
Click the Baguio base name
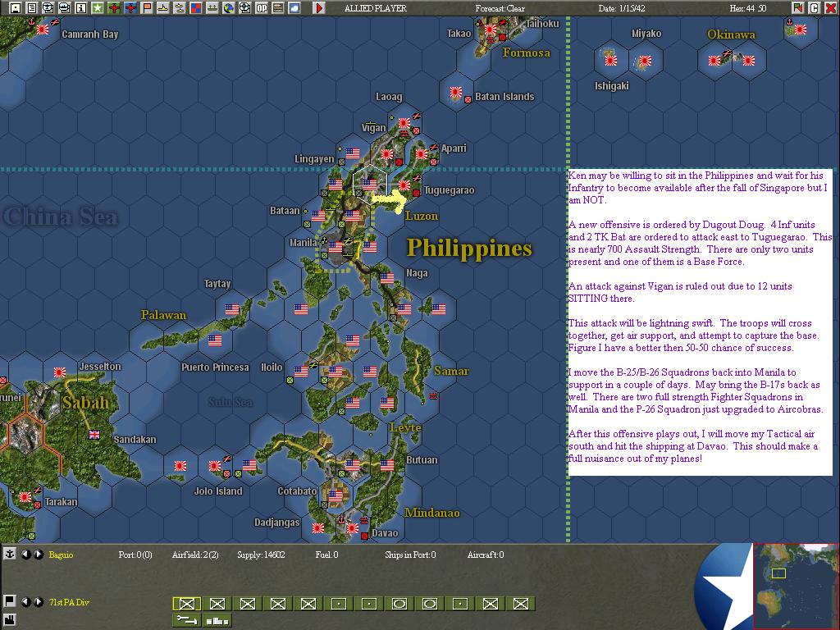click(x=61, y=555)
